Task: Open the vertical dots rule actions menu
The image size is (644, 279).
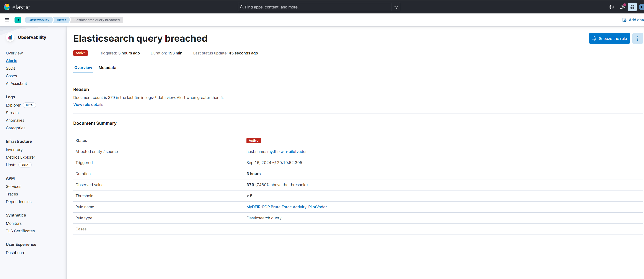Action: (638, 38)
